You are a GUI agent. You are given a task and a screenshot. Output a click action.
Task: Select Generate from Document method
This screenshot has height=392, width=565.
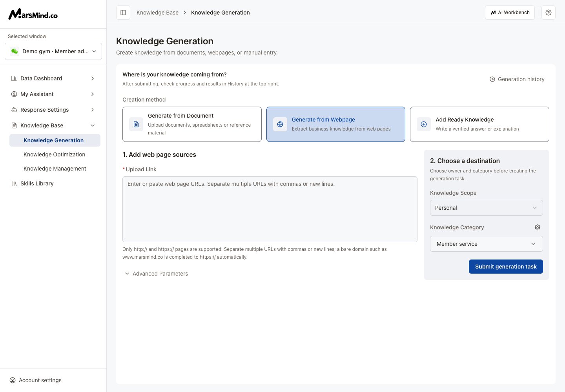coord(192,124)
